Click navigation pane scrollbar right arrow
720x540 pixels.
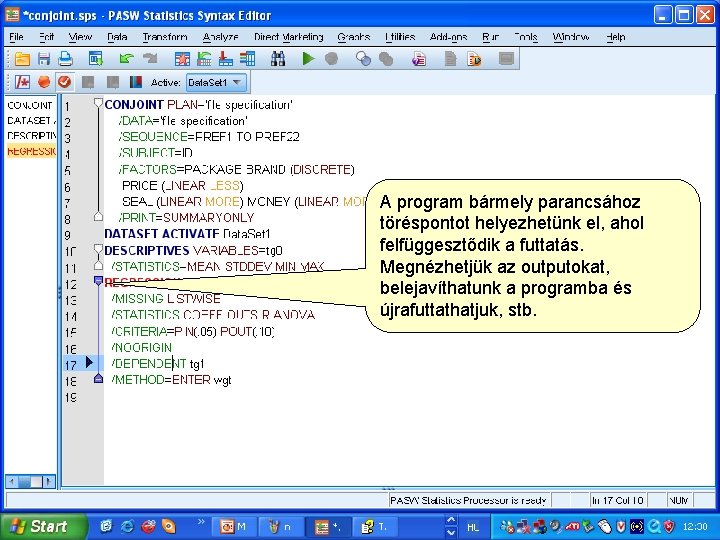pos(49,481)
